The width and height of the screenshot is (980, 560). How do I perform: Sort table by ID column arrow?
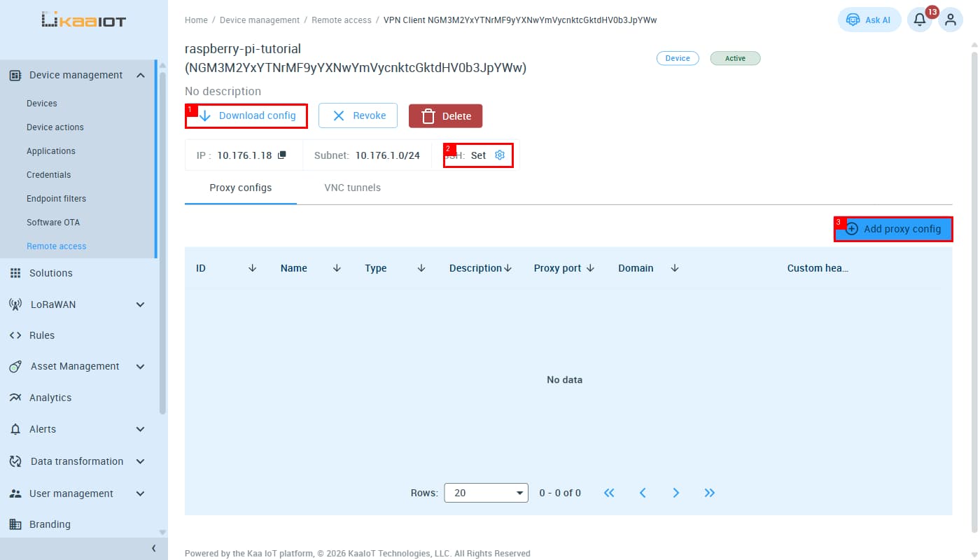[253, 268]
